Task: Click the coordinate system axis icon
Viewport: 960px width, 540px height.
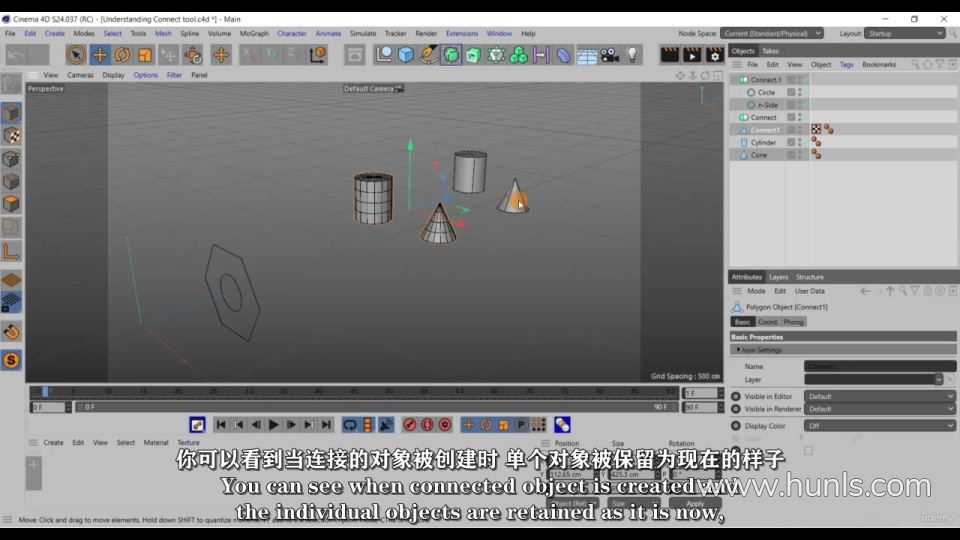Action: (318, 55)
